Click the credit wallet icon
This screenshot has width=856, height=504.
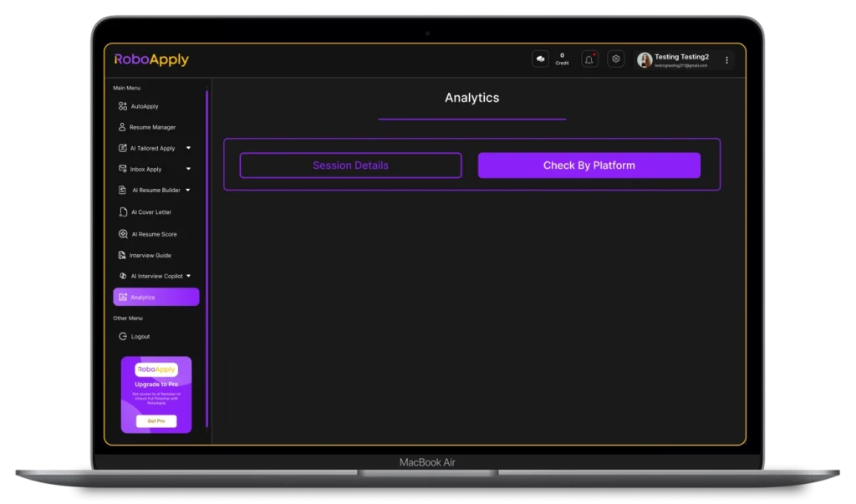[540, 59]
